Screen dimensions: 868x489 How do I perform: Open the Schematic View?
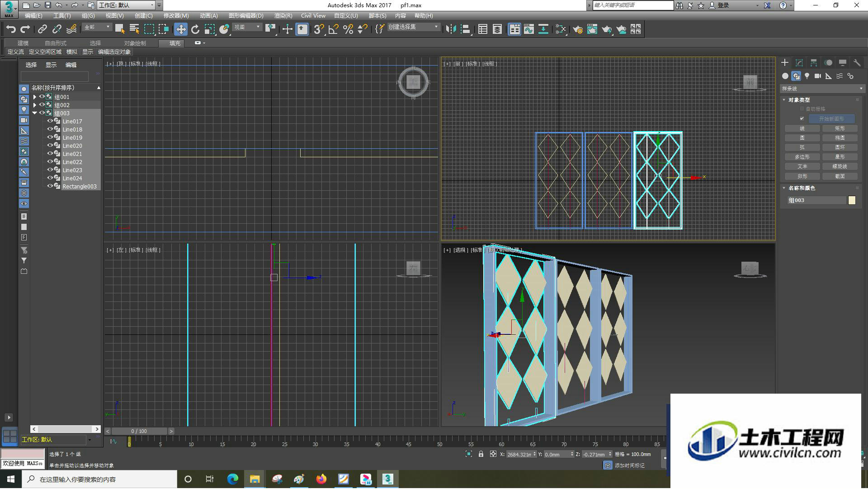pyautogui.click(x=543, y=29)
